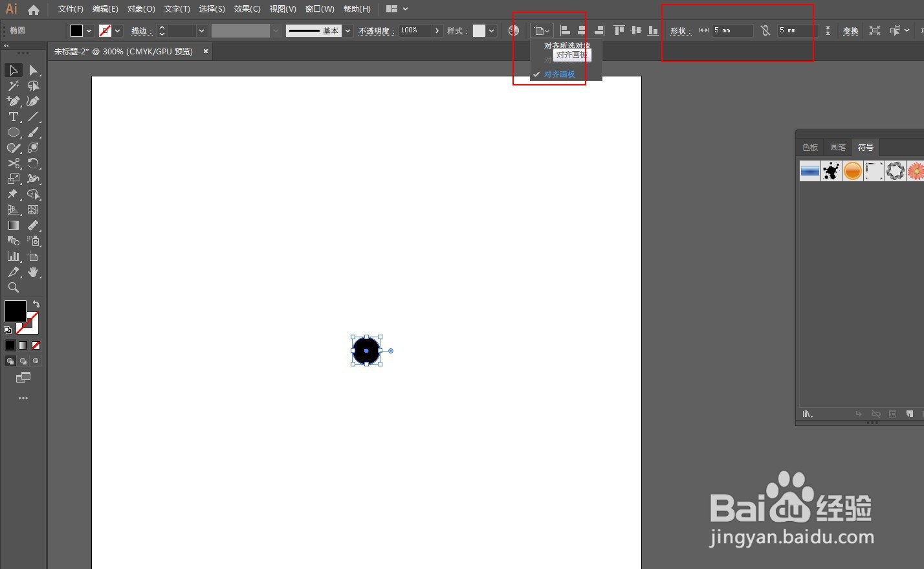Select the Ellipse tool in toolbox
This screenshot has height=569, width=924.
(14, 132)
